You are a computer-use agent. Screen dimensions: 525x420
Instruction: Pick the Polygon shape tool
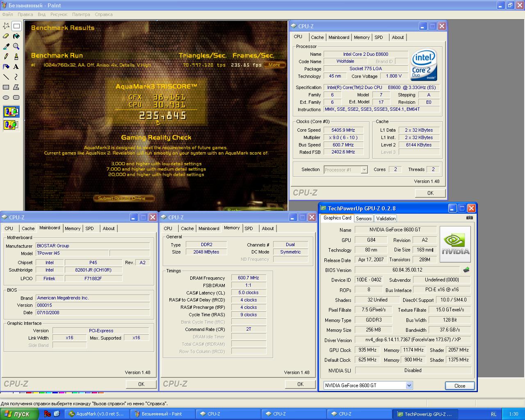click(16, 87)
